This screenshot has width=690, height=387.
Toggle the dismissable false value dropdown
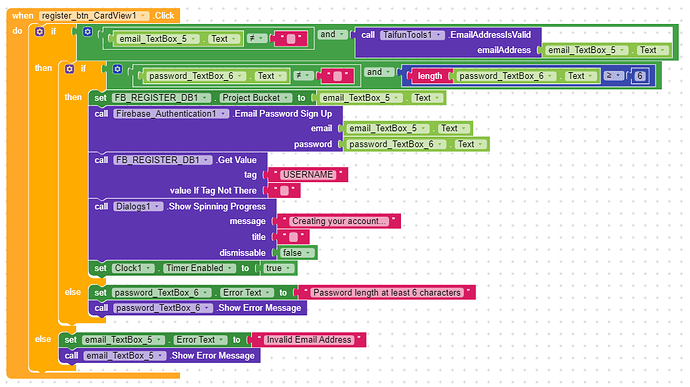[x=297, y=253]
